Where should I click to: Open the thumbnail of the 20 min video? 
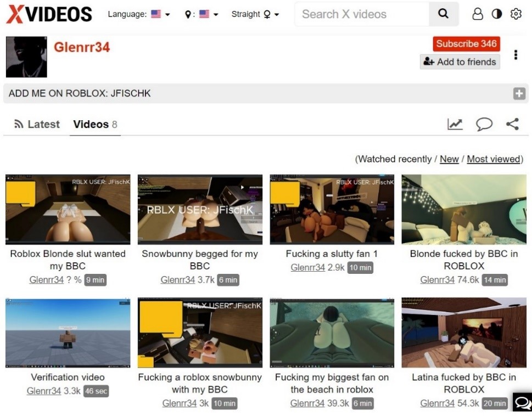coord(464,333)
